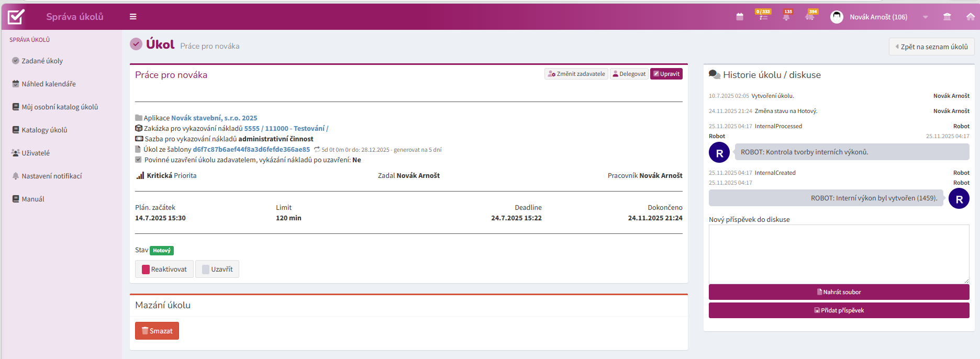Click the Správa úkolů checkmark logo

click(x=16, y=17)
